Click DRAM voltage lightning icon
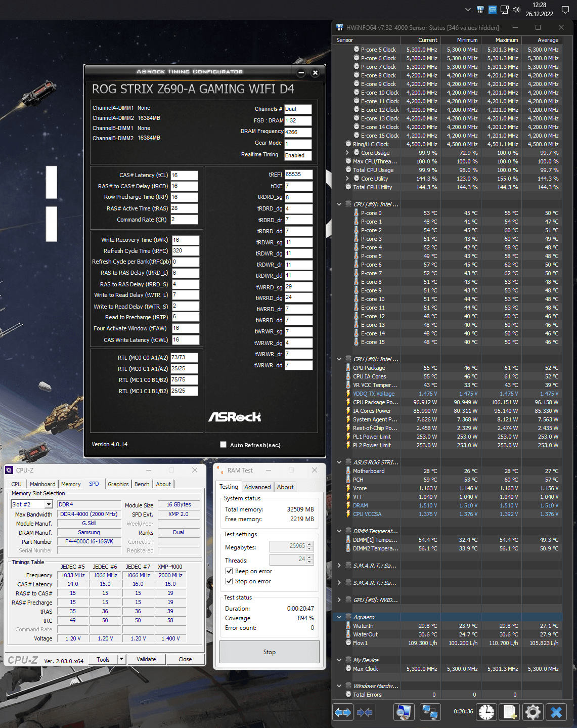Image resolution: width=577 pixels, height=728 pixels. point(348,505)
